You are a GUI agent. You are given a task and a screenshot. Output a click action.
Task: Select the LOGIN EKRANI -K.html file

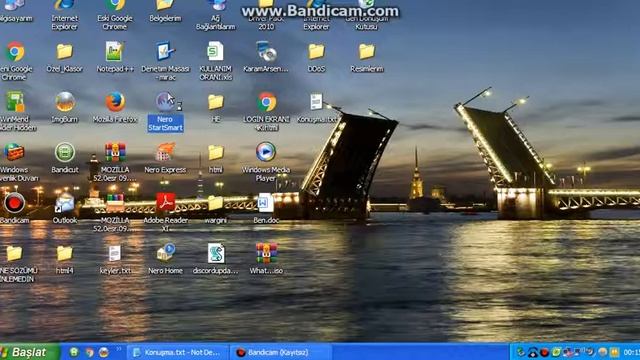tap(266, 111)
